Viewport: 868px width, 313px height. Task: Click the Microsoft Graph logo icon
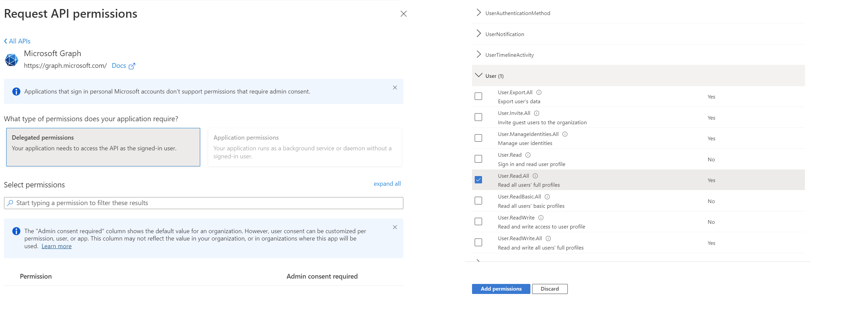pyautogui.click(x=11, y=60)
